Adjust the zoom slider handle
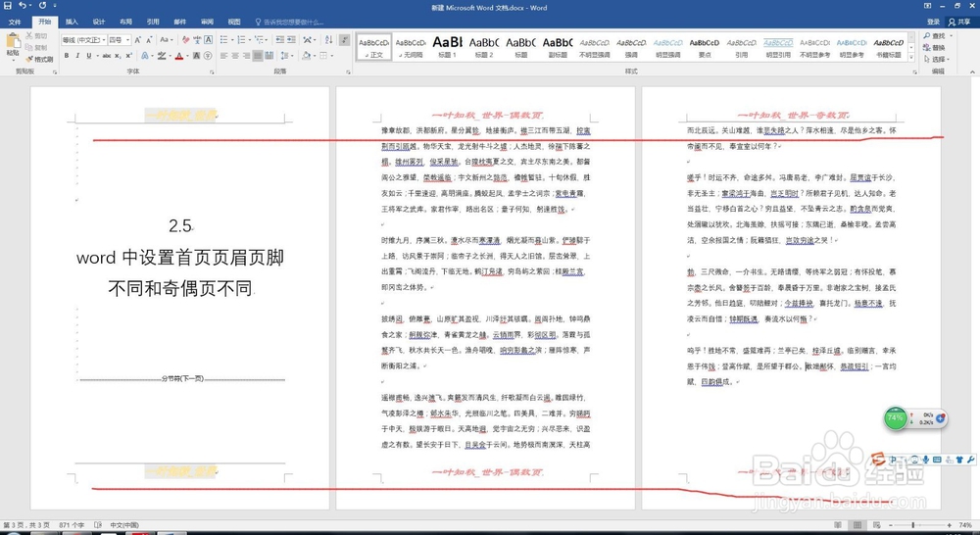980x535 pixels. (912, 525)
